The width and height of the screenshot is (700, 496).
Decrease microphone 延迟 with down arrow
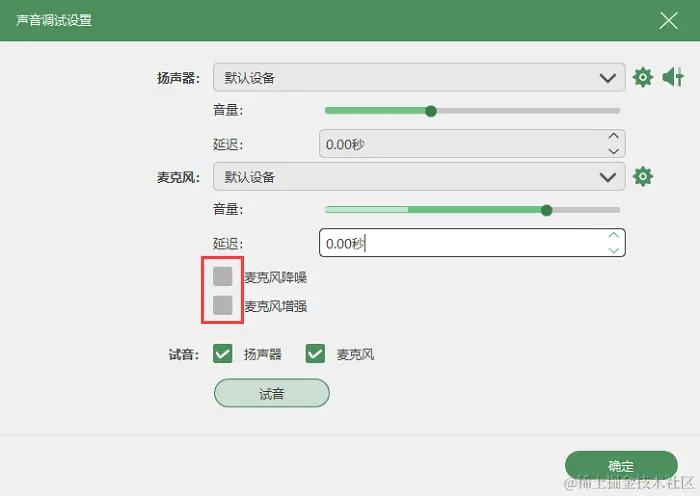[614, 250]
